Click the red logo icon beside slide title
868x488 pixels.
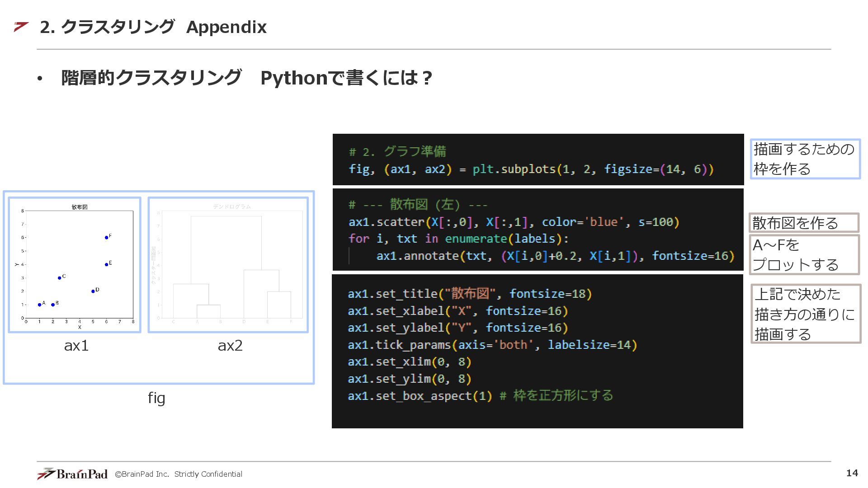pyautogui.click(x=21, y=27)
